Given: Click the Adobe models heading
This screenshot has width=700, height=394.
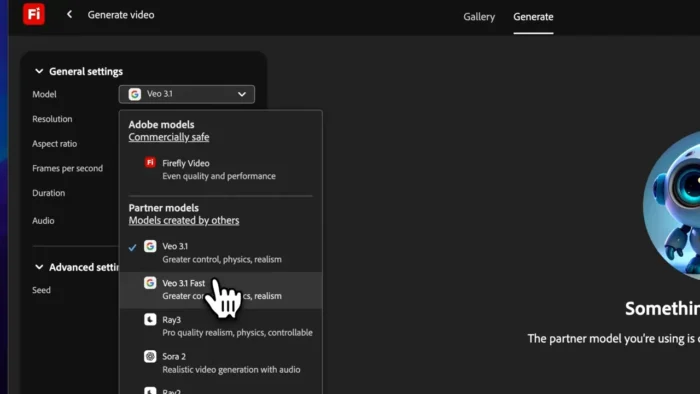Looking at the screenshot, I should coord(162,124).
